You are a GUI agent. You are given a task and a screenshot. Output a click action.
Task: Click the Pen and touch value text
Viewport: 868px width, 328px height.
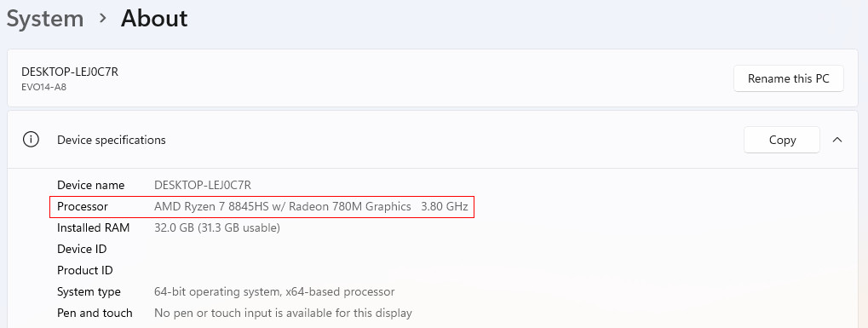pyautogui.click(x=283, y=313)
